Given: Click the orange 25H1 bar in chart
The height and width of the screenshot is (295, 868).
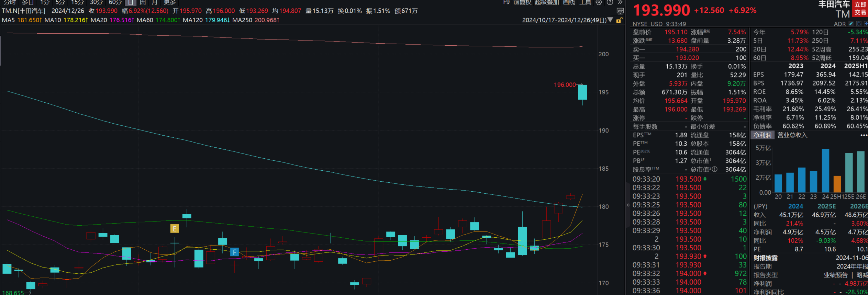Looking at the screenshot, I should click(x=837, y=184).
